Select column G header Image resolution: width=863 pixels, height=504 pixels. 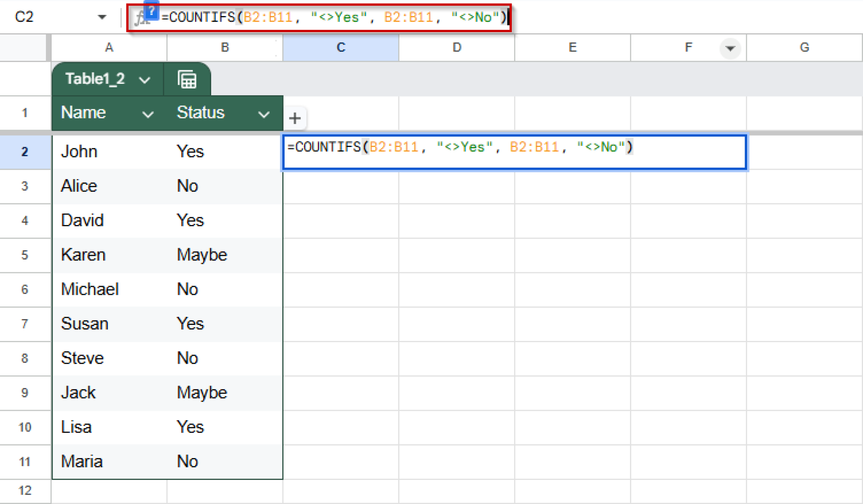pyautogui.click(x=804, y=48)
